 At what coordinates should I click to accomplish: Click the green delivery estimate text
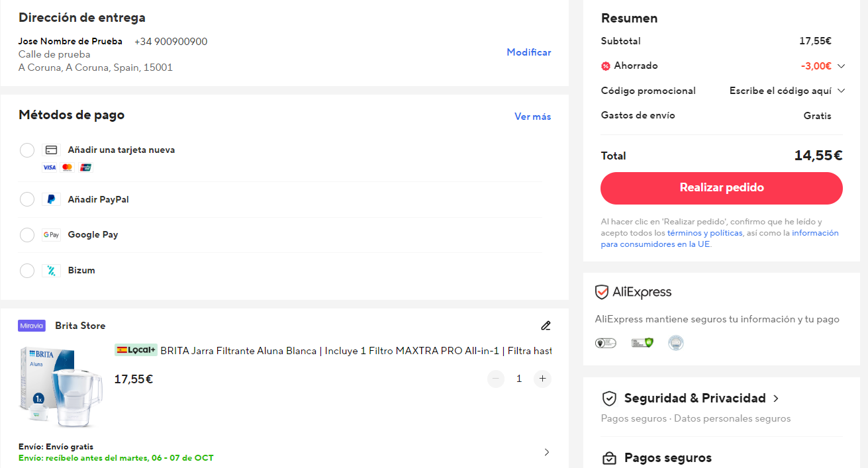pos(116,458)
